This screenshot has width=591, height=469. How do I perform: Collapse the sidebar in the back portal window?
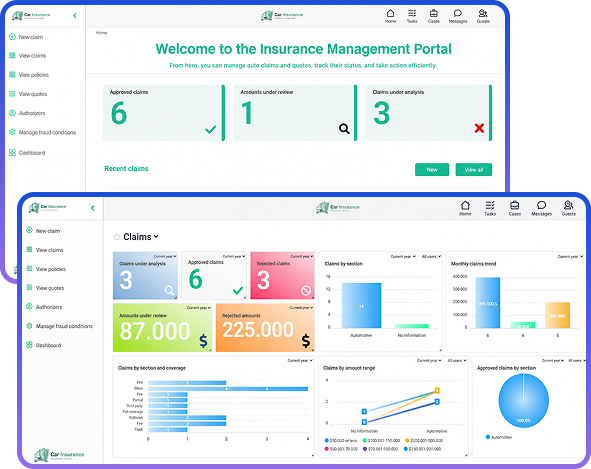click(75, 15)
